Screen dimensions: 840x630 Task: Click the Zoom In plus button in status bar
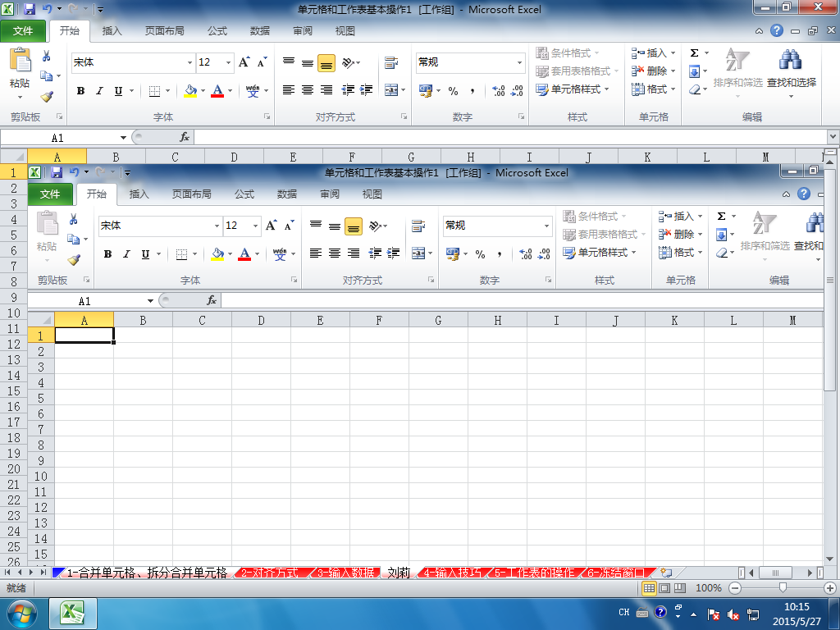[x=830, y=588]
